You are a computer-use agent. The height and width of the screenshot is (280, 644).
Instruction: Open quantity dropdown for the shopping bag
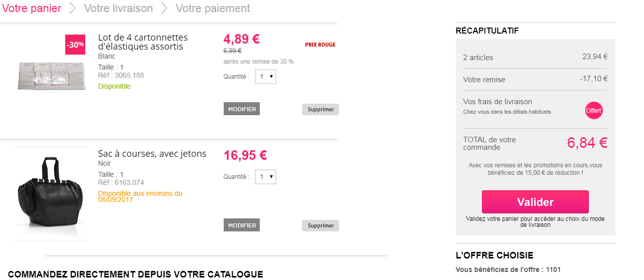coord(265,177)
